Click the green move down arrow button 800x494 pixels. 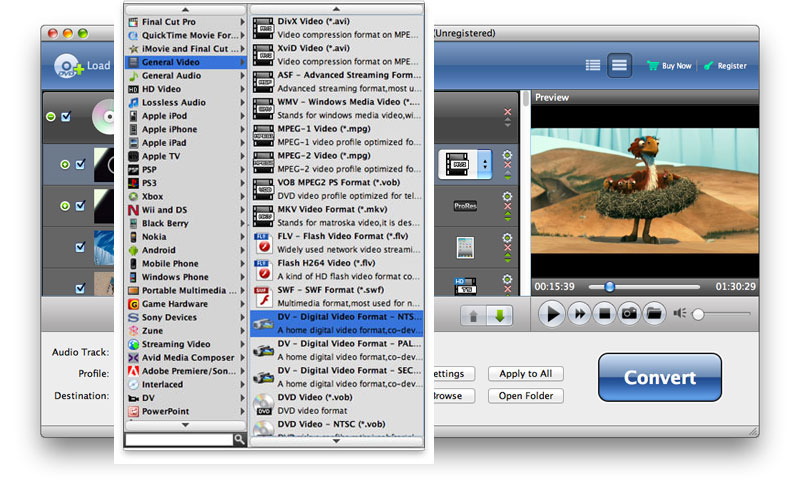pos(499,316)
